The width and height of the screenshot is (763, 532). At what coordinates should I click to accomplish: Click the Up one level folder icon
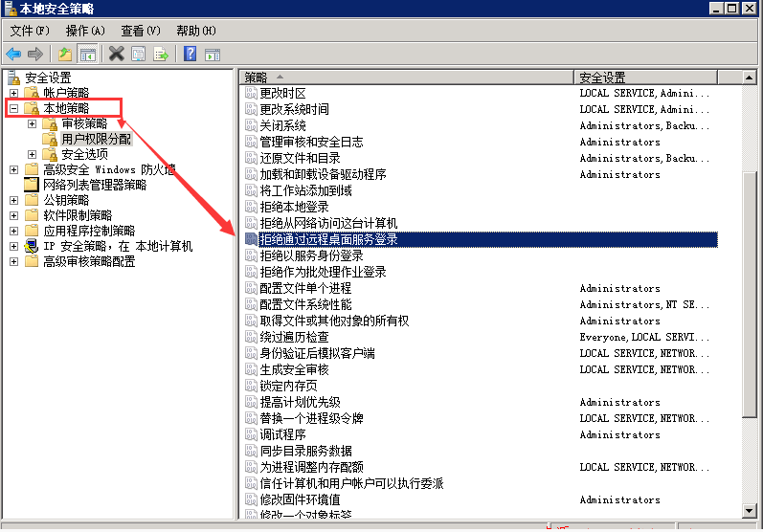(65, 54)
